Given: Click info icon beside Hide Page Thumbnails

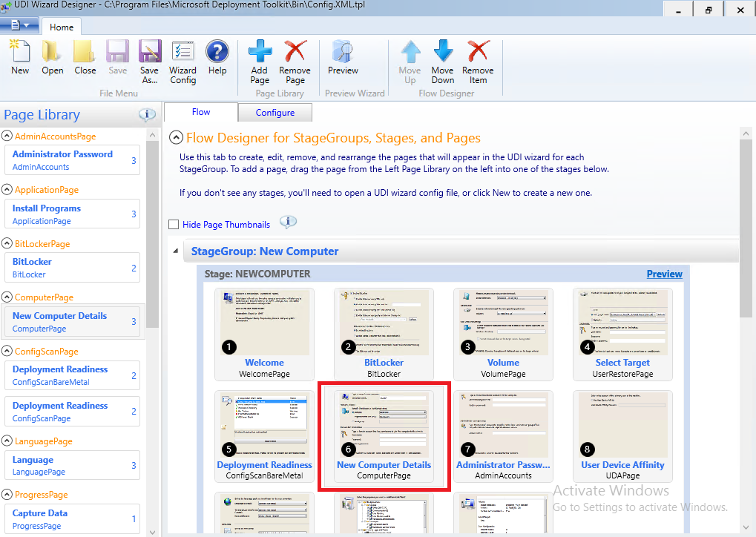Looking at the screenshot, I should click(289, 223).
